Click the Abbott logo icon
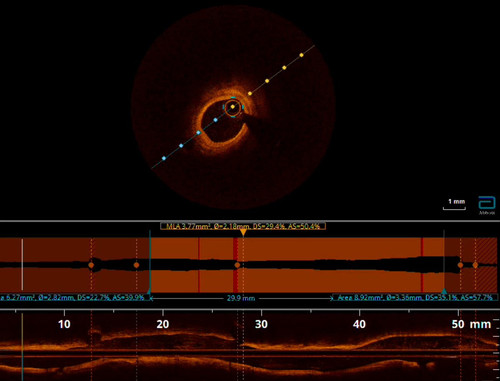The width and height of the screenshot is (500, 381). click(487, 205)
